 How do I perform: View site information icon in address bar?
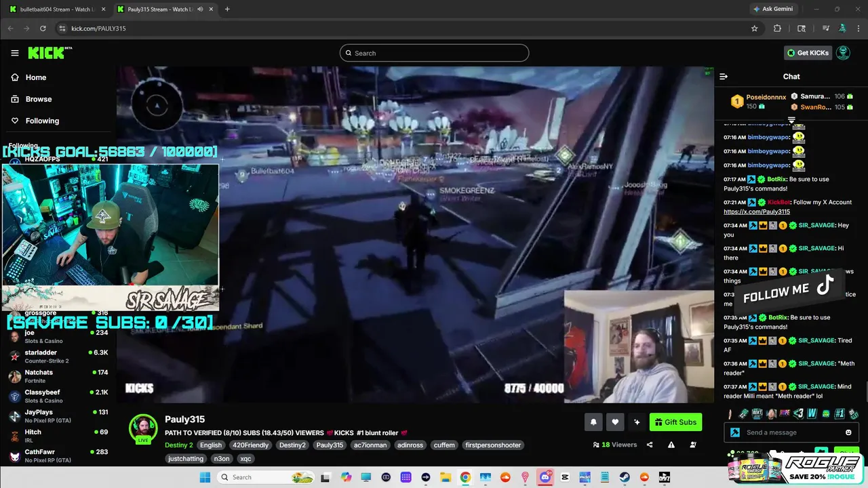(62, 28)
